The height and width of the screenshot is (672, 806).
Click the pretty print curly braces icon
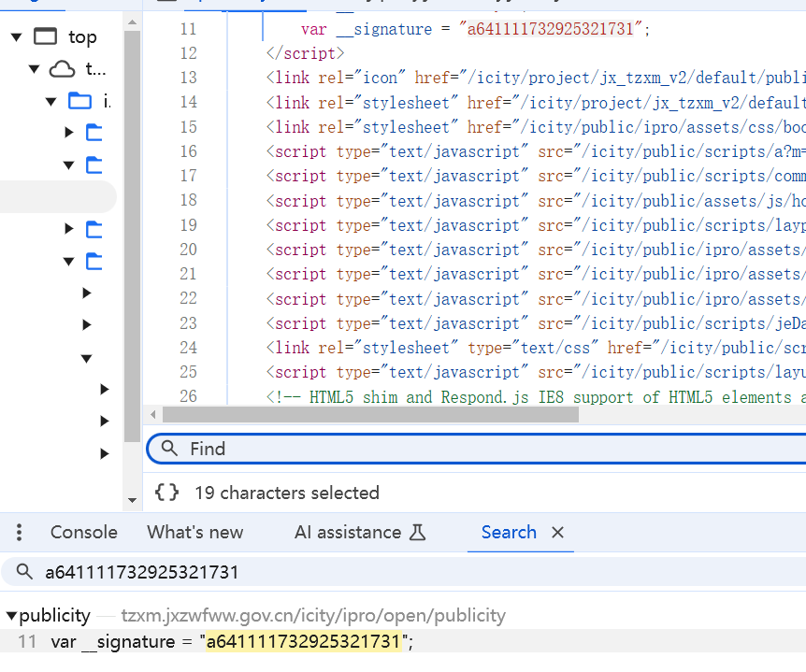167,493
